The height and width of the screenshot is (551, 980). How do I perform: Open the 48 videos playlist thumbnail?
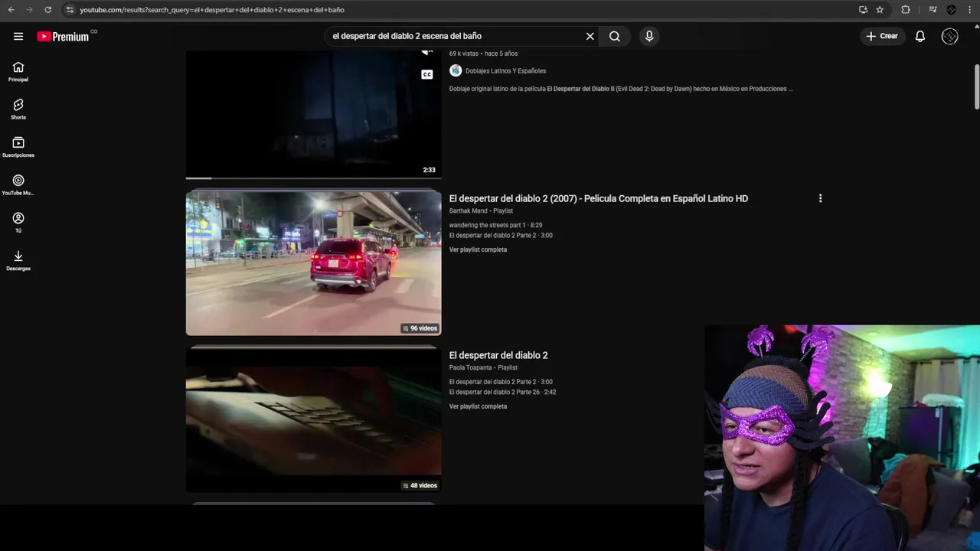[x=313, y=420]
